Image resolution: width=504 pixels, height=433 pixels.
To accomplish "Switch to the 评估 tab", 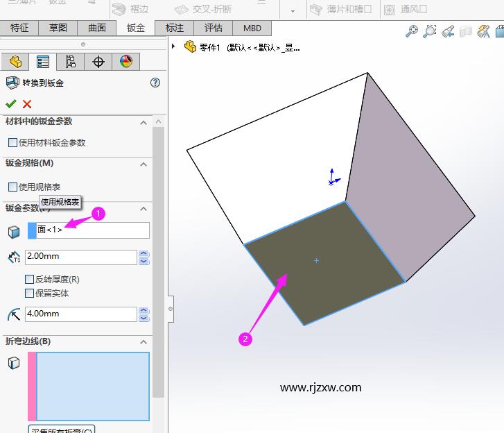I will click(x=213, y=28).
